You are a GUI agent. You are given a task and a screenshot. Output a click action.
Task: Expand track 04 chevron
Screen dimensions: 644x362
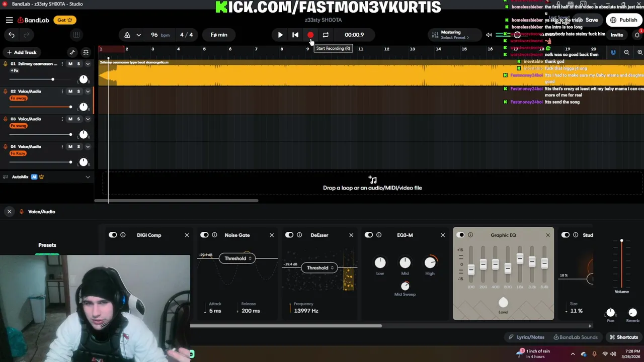(88, 147)
